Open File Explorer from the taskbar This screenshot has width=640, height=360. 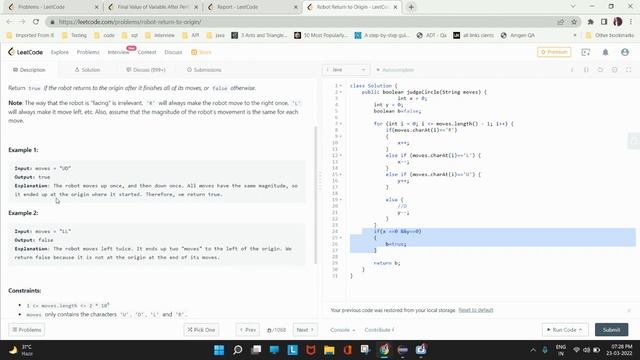coord(329,350)
